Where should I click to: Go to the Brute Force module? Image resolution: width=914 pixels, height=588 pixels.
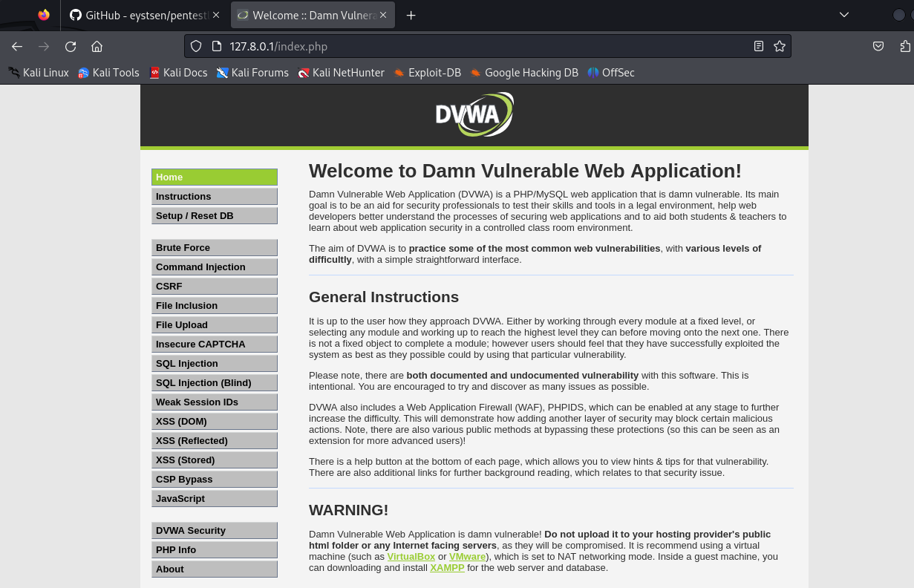tap(215, 248)
